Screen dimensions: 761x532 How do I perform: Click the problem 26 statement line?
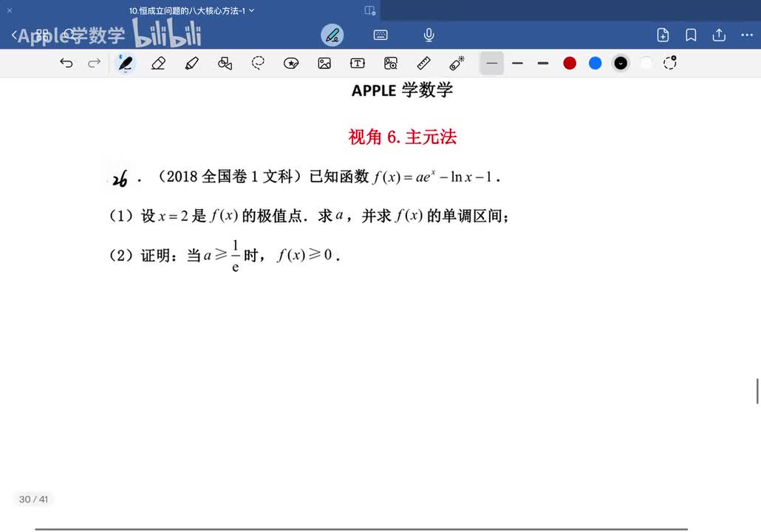306,177
